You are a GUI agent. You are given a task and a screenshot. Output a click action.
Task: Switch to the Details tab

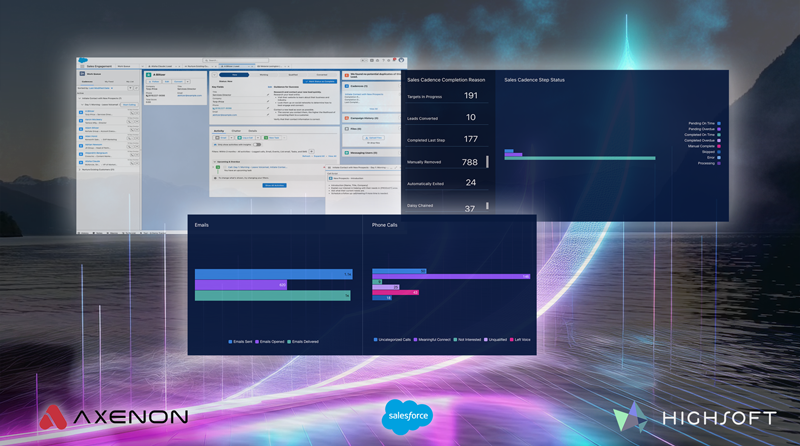(x=253, y=131)
